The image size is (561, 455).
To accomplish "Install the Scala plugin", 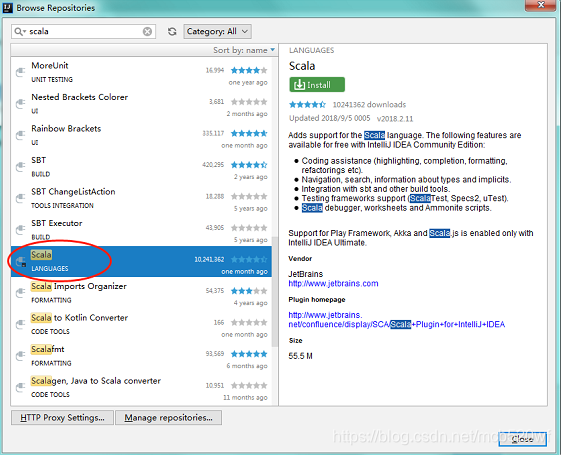I will point(317,85).
